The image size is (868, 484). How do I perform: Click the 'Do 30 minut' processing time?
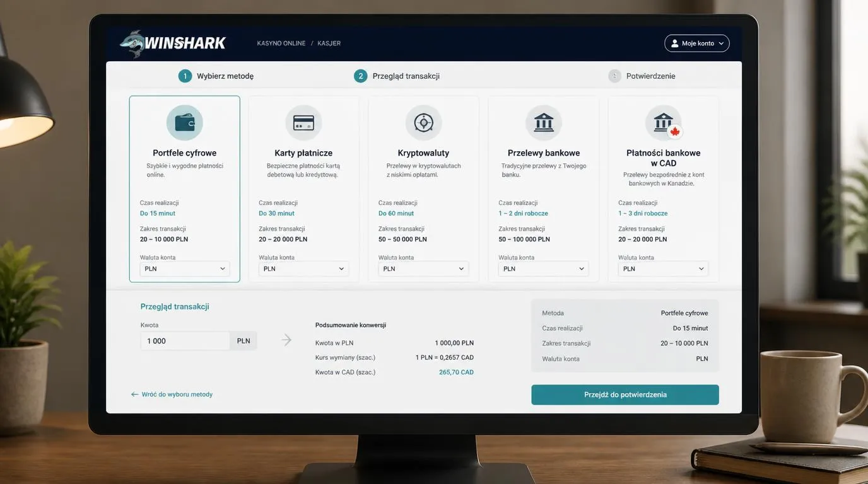tap(277, 214)
